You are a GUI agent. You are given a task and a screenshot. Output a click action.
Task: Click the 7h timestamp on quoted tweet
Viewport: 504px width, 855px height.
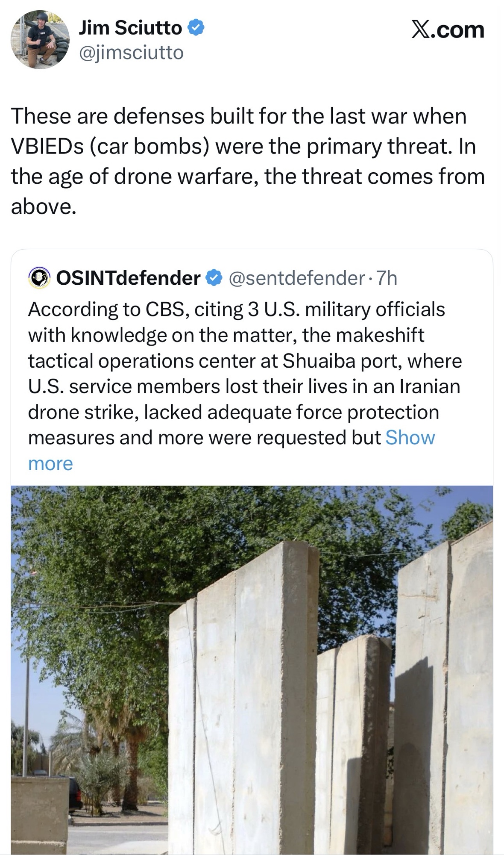pos(387,278)
